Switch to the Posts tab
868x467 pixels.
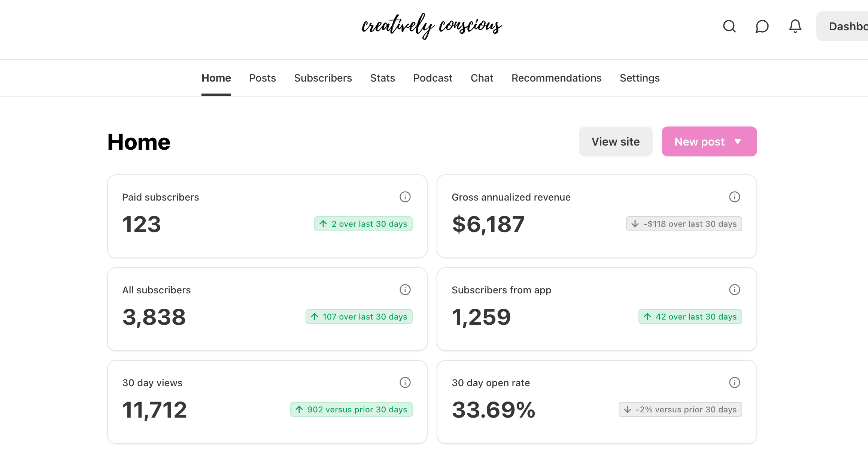[262, 78]
